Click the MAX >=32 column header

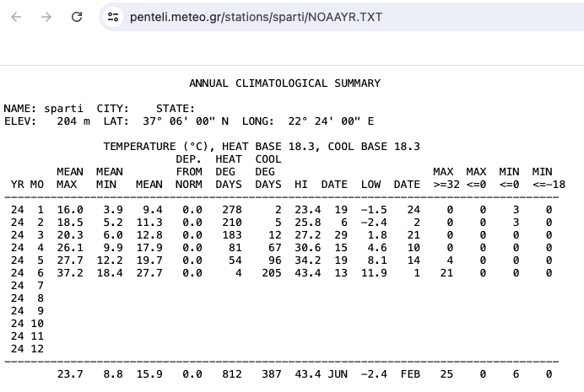click(x=446, y=178)
